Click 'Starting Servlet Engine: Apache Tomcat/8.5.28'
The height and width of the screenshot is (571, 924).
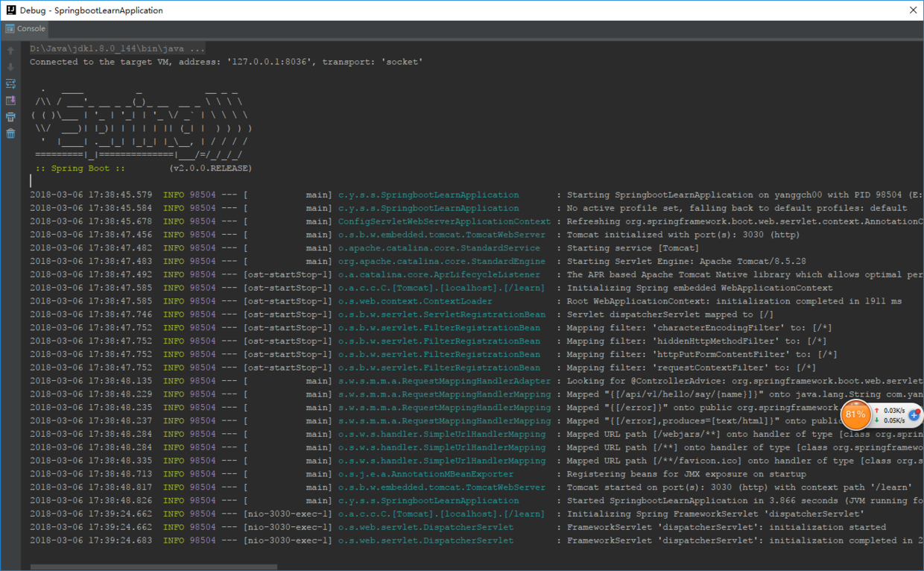click(686, 262)
